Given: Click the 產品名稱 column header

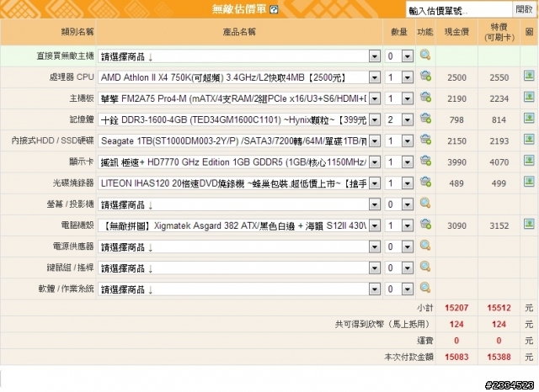Looking at the screenshot, I should pos(239,32).
